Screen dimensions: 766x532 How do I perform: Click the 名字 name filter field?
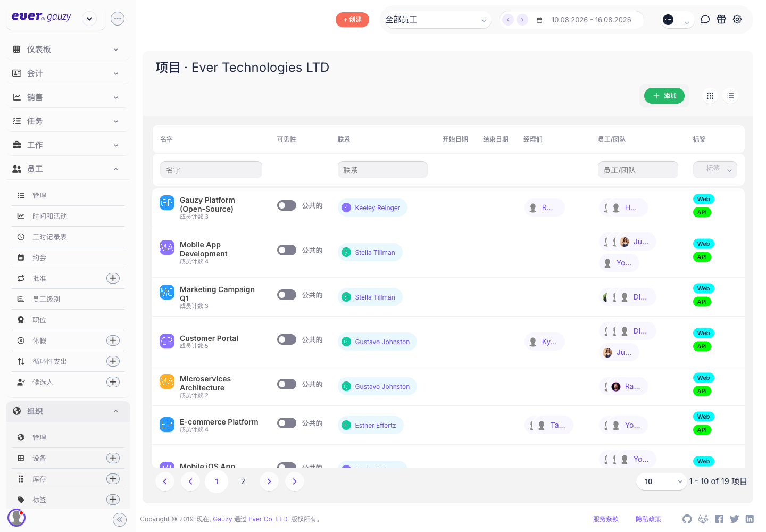click(211, 170)
